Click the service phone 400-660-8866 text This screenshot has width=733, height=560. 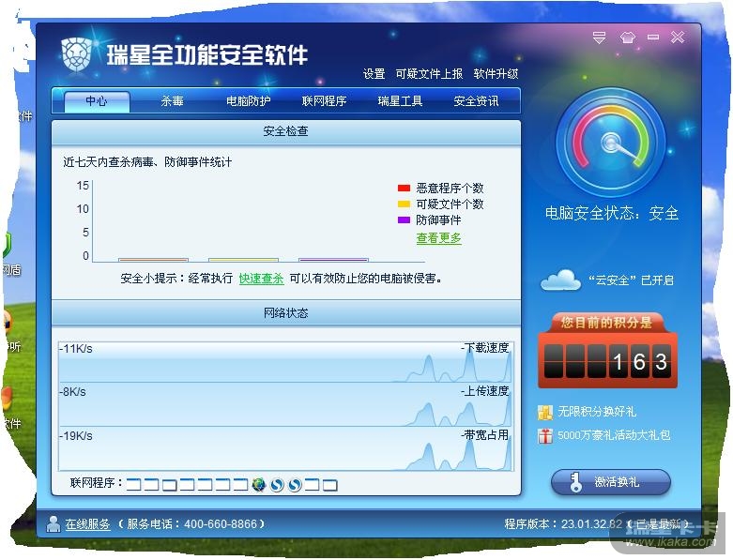(x=191, y=524)
